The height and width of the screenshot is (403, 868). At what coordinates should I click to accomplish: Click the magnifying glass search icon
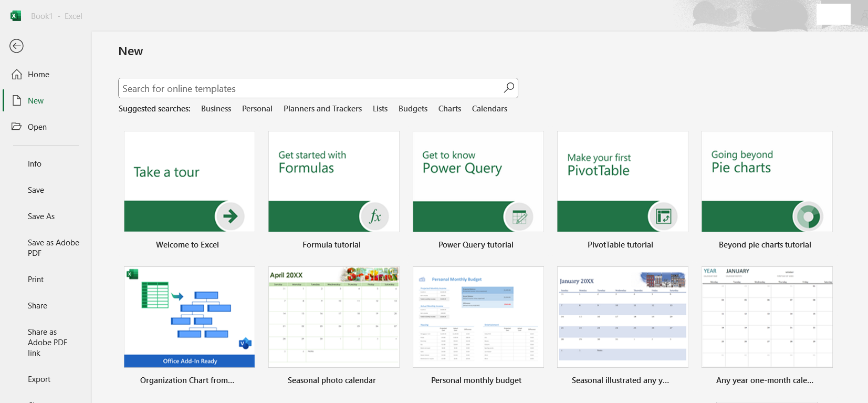tap(509, 88)
